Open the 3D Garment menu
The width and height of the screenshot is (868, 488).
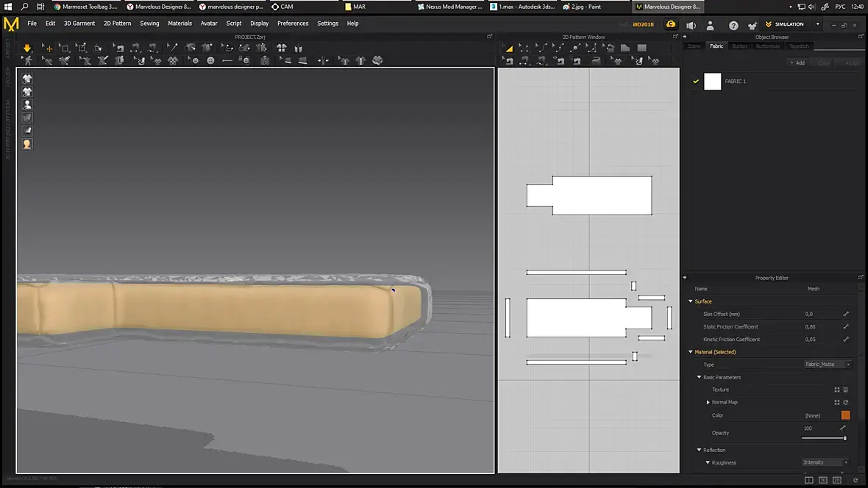click(x=79, y=24)
